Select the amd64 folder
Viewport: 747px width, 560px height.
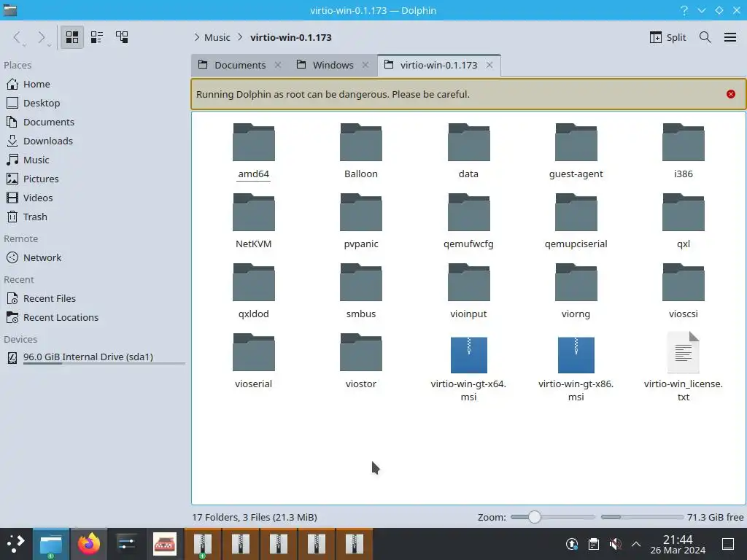(253, 152)
